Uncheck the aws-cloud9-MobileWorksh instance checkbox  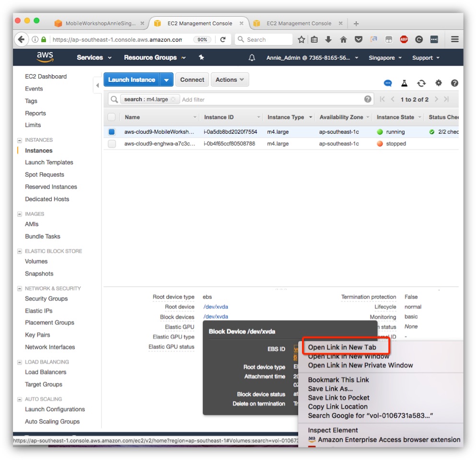[x=112, y=132]
